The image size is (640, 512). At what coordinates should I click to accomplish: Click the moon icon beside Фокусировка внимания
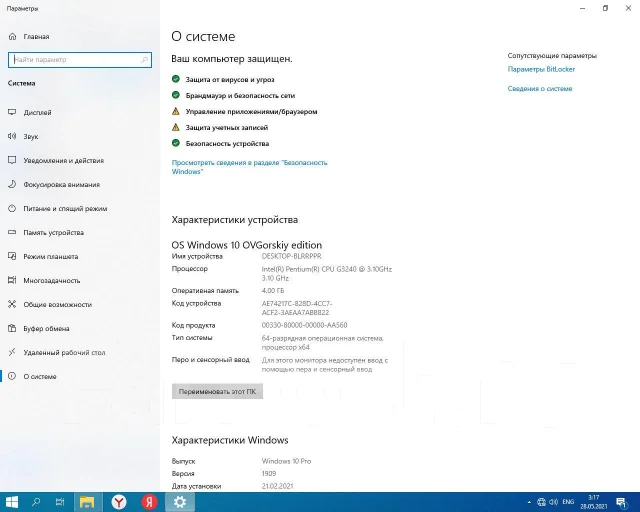click(12, 184)
